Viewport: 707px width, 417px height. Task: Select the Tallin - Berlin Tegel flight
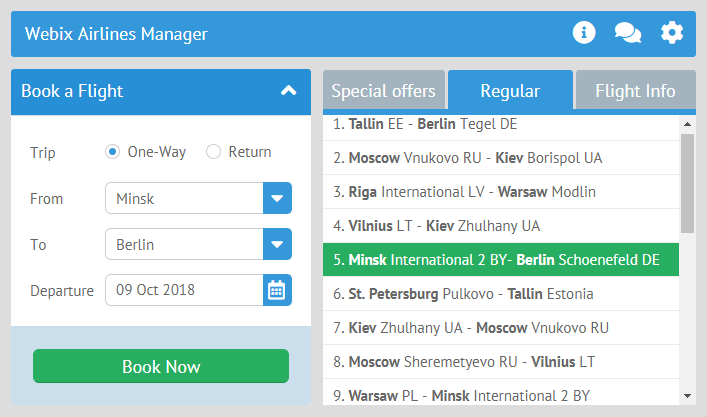(501, 125)
